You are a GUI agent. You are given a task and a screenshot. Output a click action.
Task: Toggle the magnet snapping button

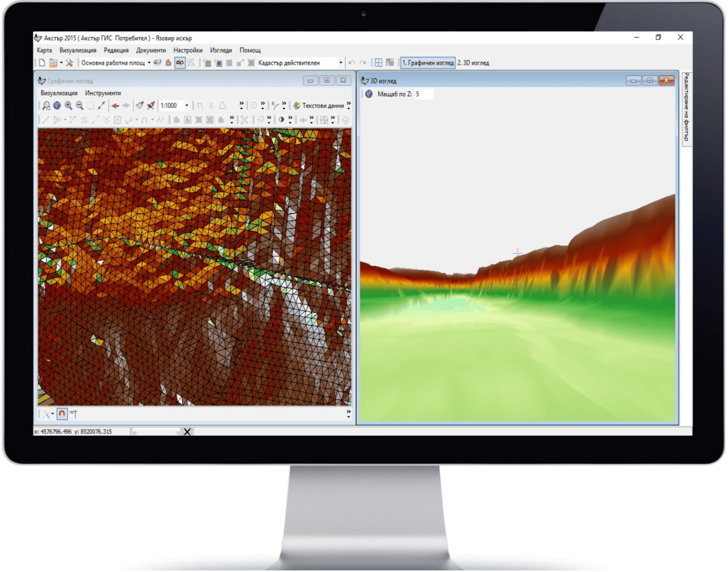point(62,414)
